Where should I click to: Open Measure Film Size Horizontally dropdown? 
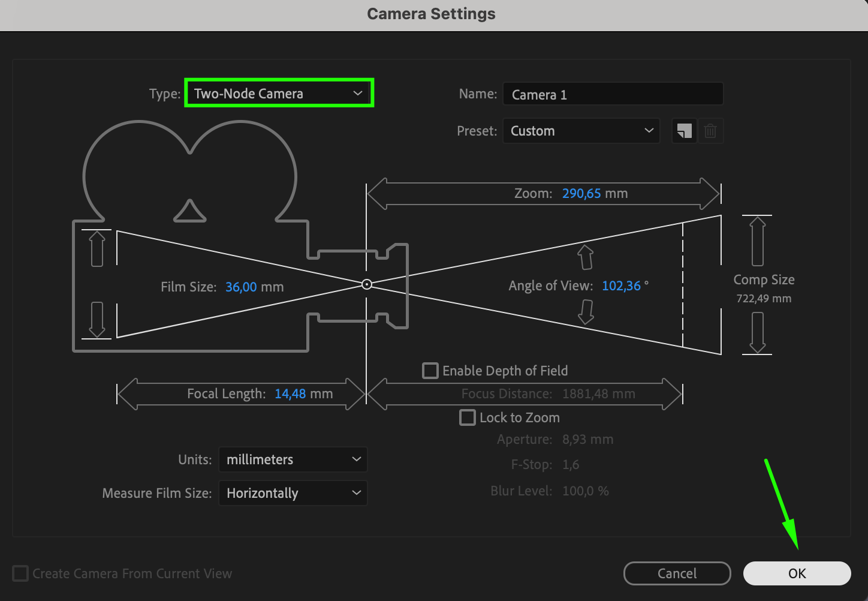point(293,493)
